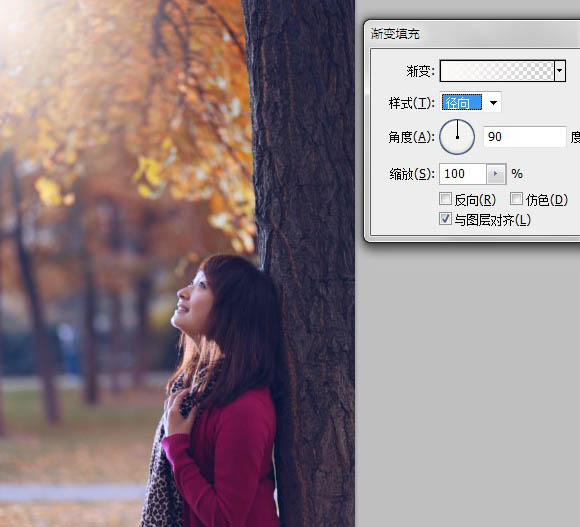Enable the 反向(R) reverse checkbox
Image resolution: width=580 pixels, height=527 pixels.
[445, 199]
